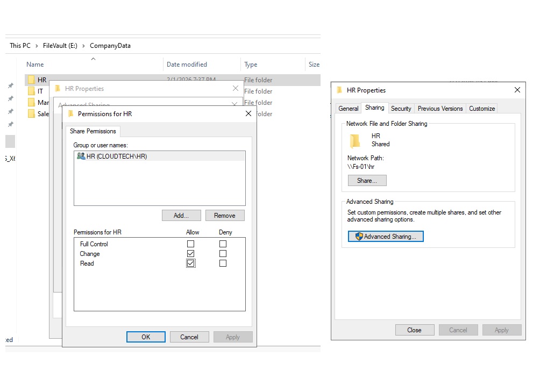This screenshot has height=392, width=533.
Task: Tick the Read Deny checkbox
Action: [x=223, y=263]
